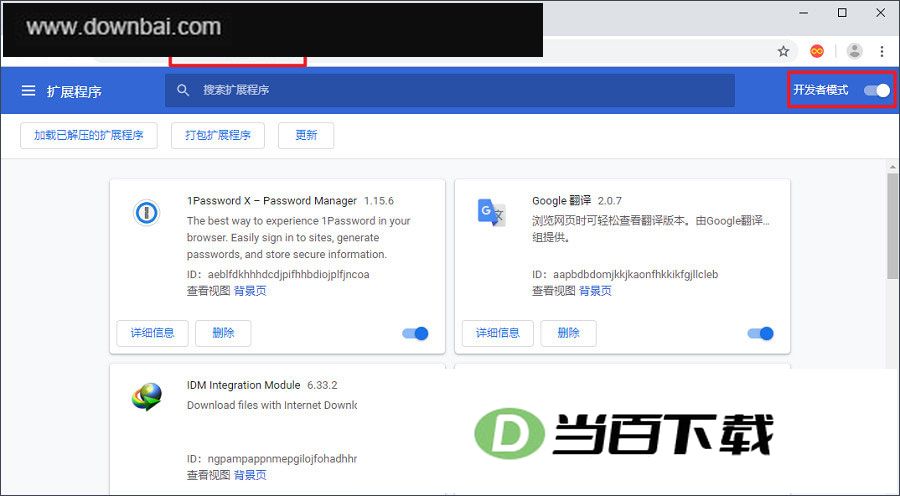Image resolution: width=900 pixels, height=496 pixels.
Task: Click the title 1Password X – Password Manager
Action: (x=272, y=201)
